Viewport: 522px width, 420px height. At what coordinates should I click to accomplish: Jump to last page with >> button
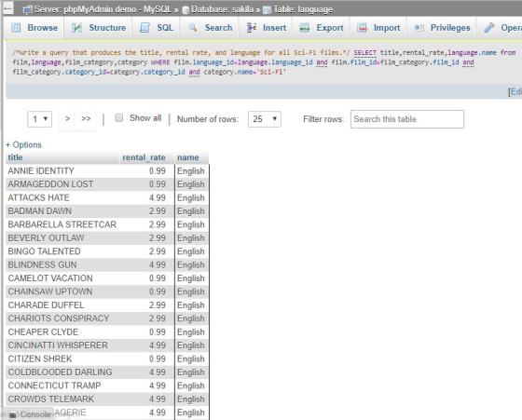(86, 118)
